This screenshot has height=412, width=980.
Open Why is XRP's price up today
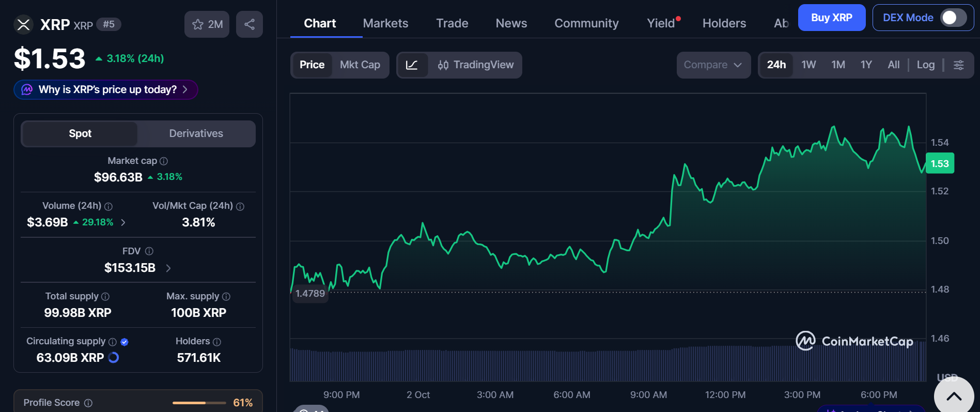(x=106, y=89)
